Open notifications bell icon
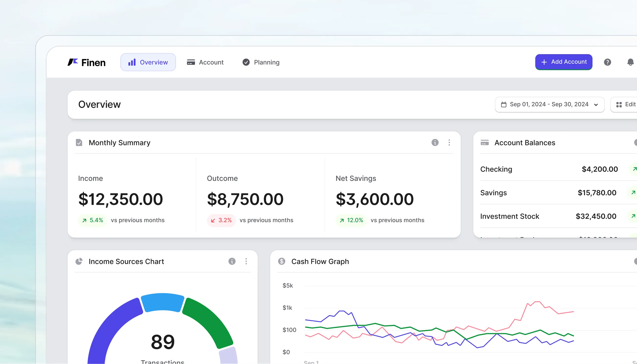Image resolution: width=637 pixels, height=364 pixels. coord(630,62)
